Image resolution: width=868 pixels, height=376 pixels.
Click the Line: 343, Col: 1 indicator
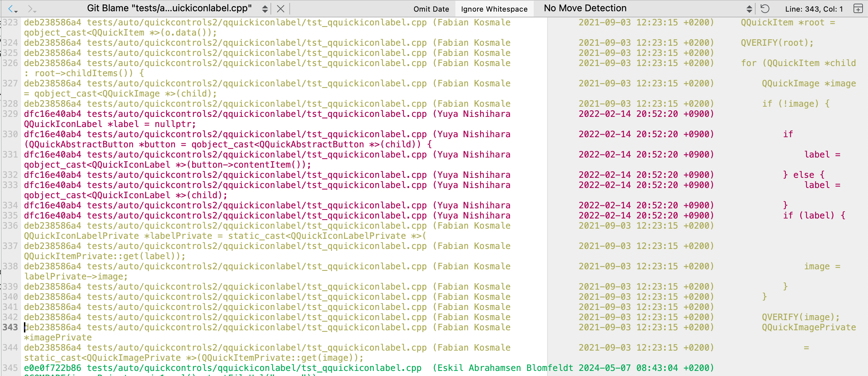click(x=814, y=9)
